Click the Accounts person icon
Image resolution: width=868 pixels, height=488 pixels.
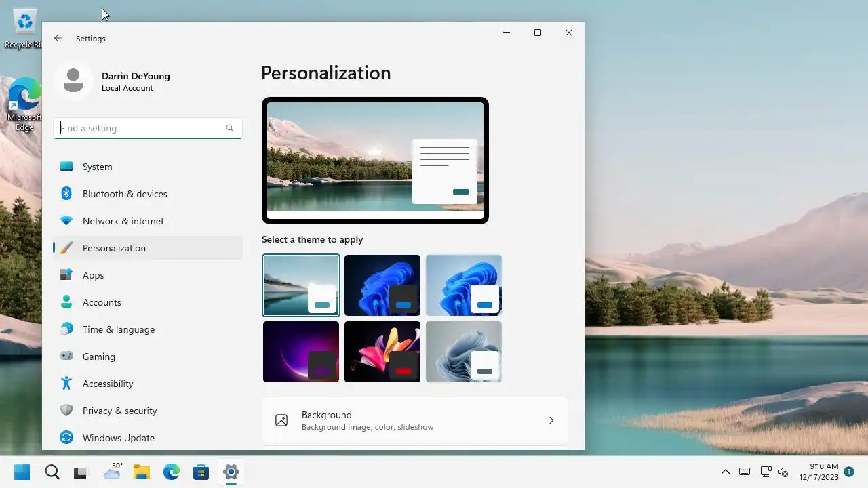[x=66, y=302]
